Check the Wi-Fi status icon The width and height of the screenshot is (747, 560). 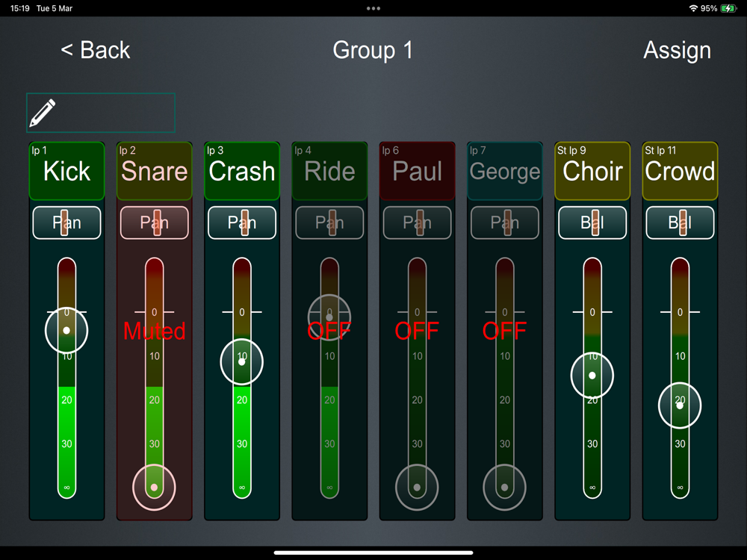pos(693,8)
